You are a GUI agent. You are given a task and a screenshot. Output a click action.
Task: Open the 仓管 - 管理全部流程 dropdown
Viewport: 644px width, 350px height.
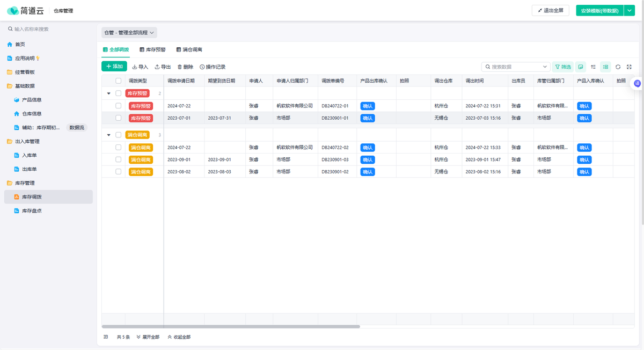point(129,33)
